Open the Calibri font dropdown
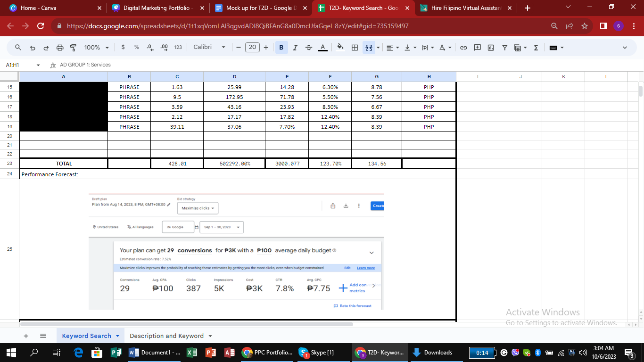 209,48
